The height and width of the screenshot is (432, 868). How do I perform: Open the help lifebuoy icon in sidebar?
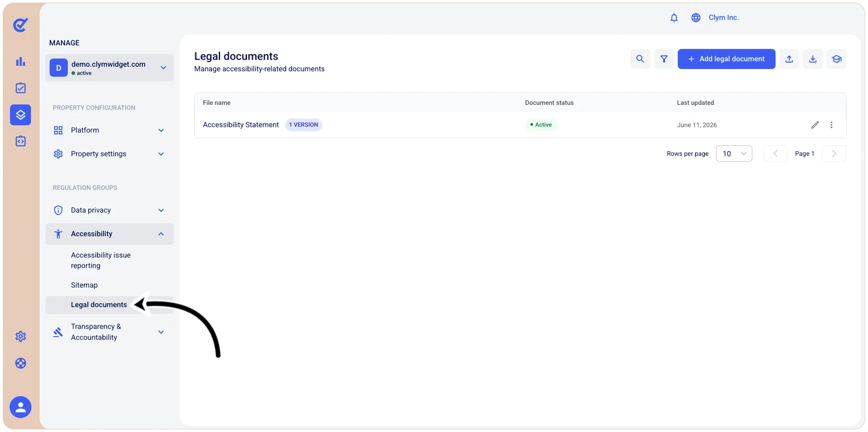(20, 363)
